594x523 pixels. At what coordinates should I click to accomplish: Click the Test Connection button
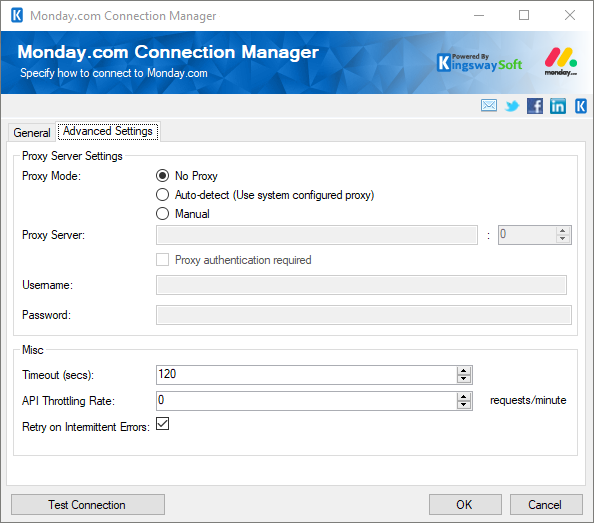coord(88,504)
